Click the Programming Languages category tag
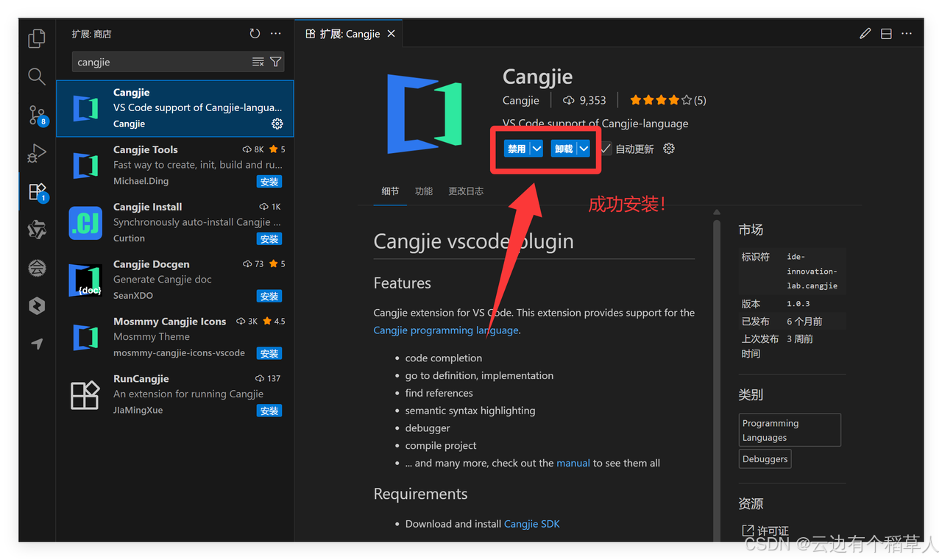 coord(790,430)
